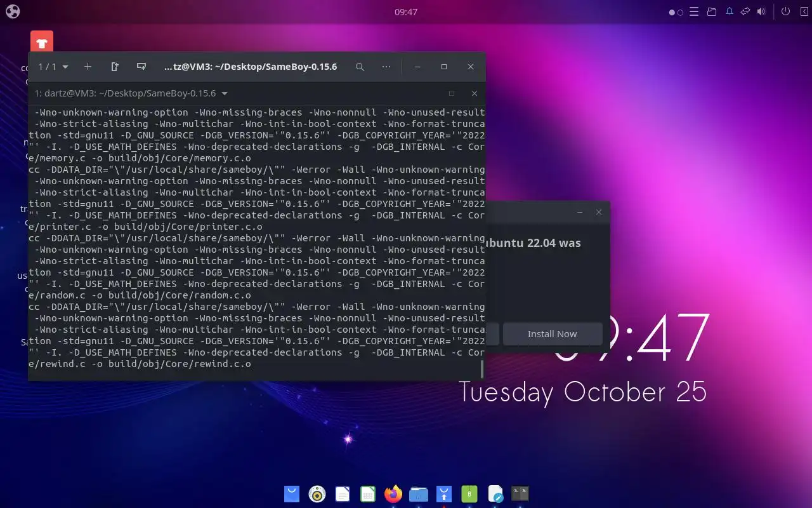Click Install Now in update dialog

tap(552, 334)
